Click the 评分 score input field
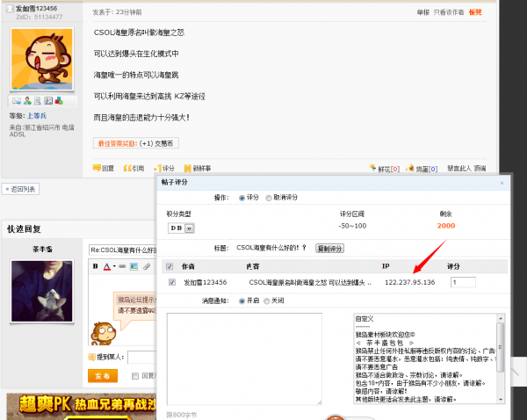 [x=463, y=282]
